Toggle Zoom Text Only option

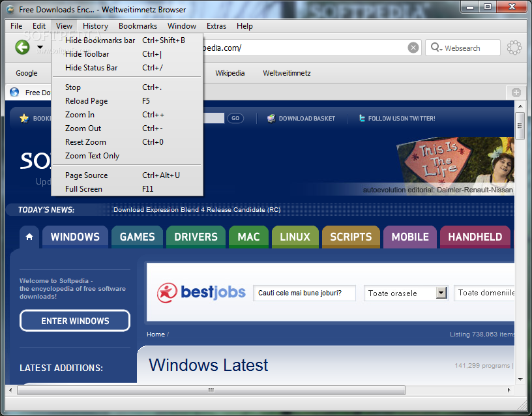point(127,156)
